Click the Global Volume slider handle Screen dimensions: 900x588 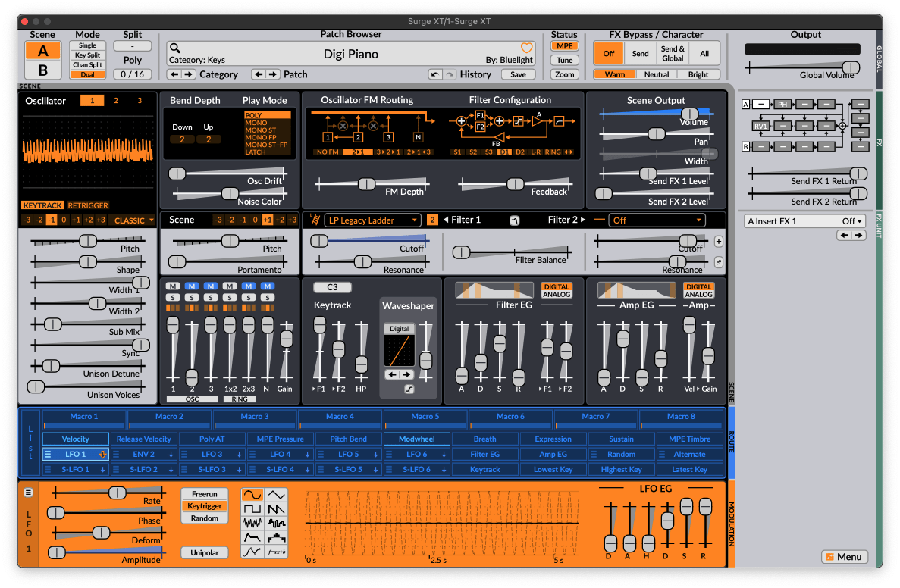pos(851,67)
